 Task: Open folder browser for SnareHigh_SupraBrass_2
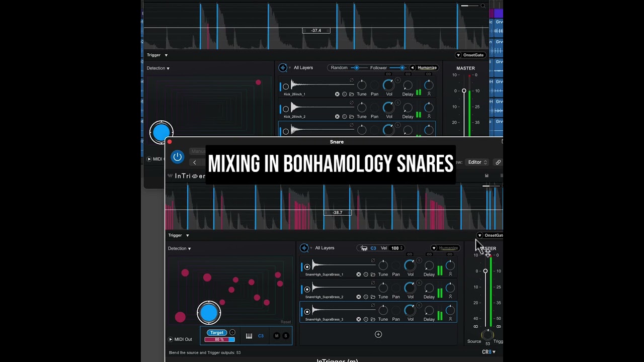click(x=373, y=297)
